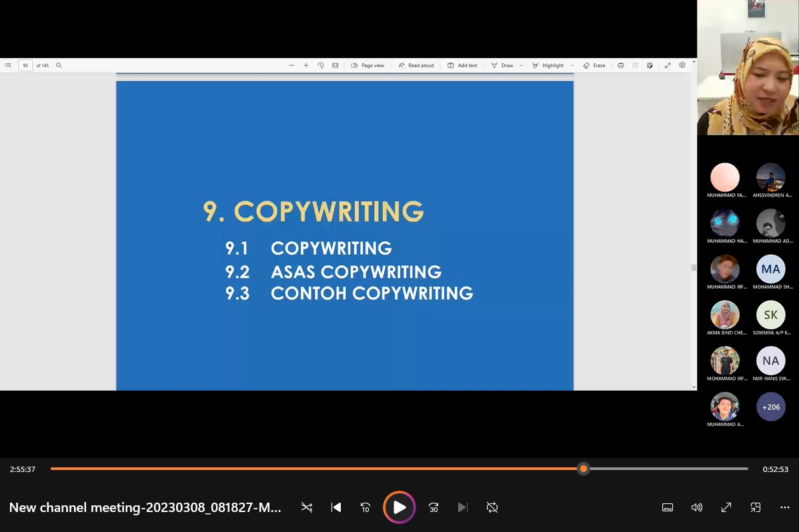The width and height of the screenshot is (799, 532).
Task: Open the table of contents sidebar icon
Action: click(8, 65)
